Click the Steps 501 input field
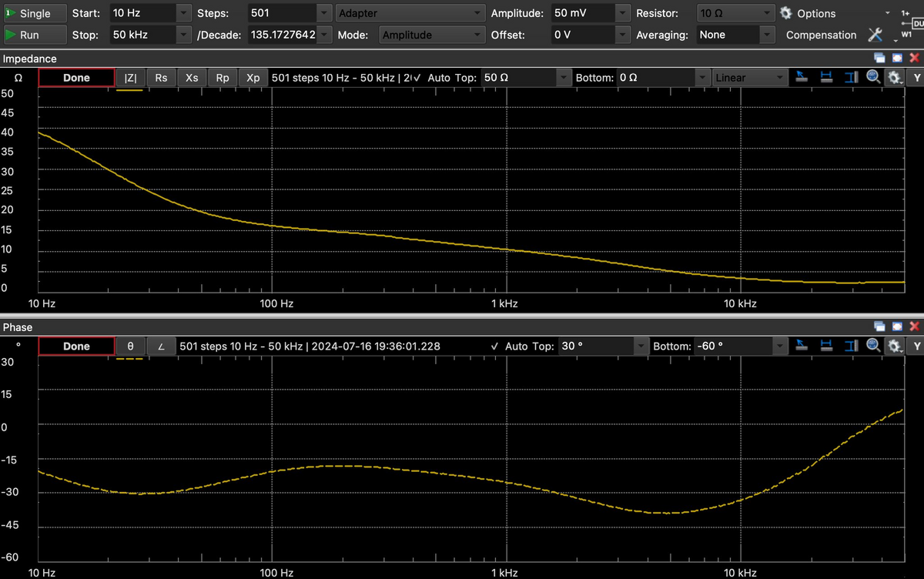Screen dimensions: 924x579 pyautogui.click(x=282, y=13)
